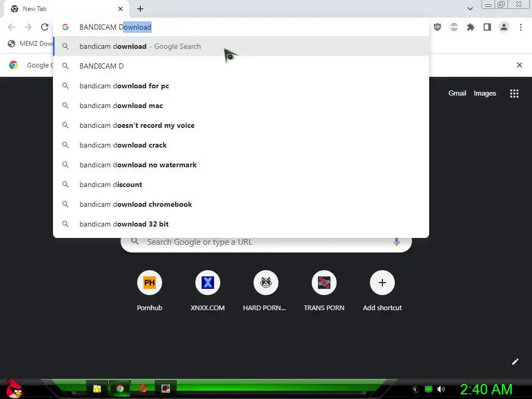Click the Google G icon in address bar
The image size is (532, 399).
click(65, 27)
